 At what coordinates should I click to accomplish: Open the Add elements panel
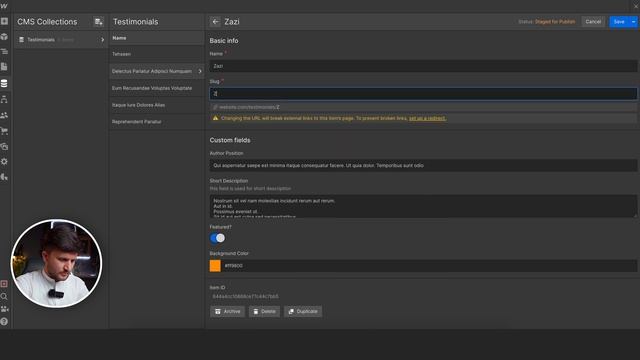[4, 21]
